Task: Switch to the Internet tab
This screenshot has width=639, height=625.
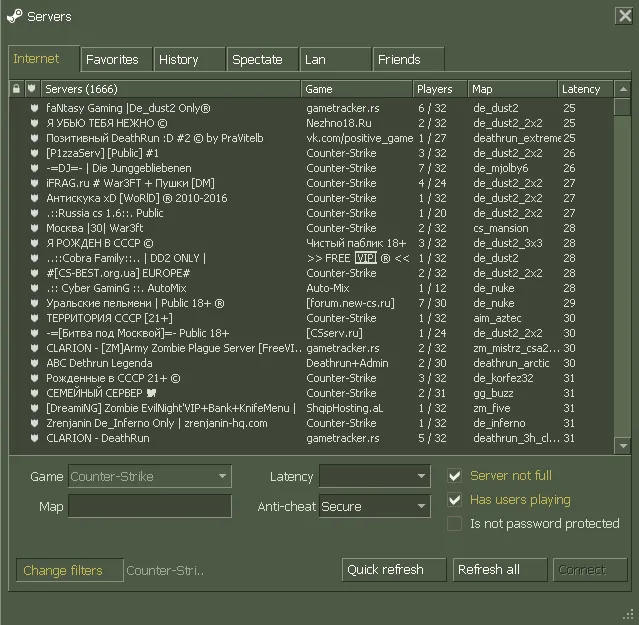Action: pos(44,59)
